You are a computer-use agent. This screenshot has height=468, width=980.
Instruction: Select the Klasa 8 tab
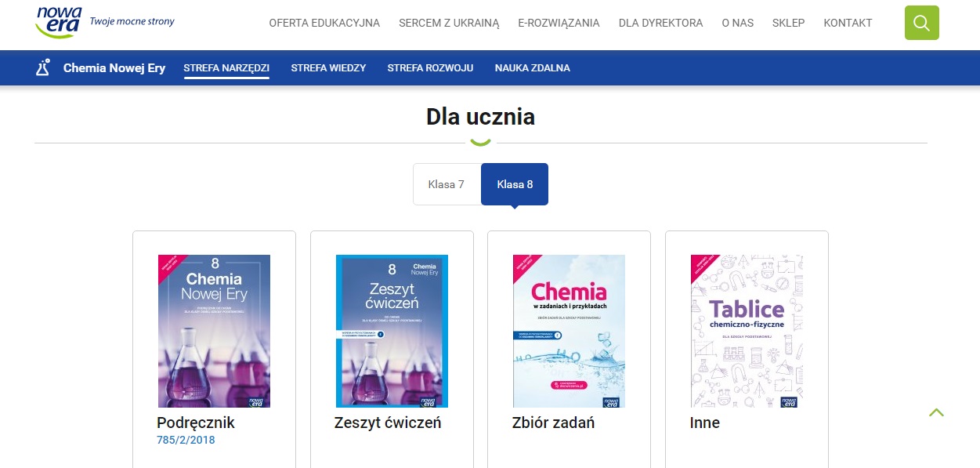pos(515,184)
